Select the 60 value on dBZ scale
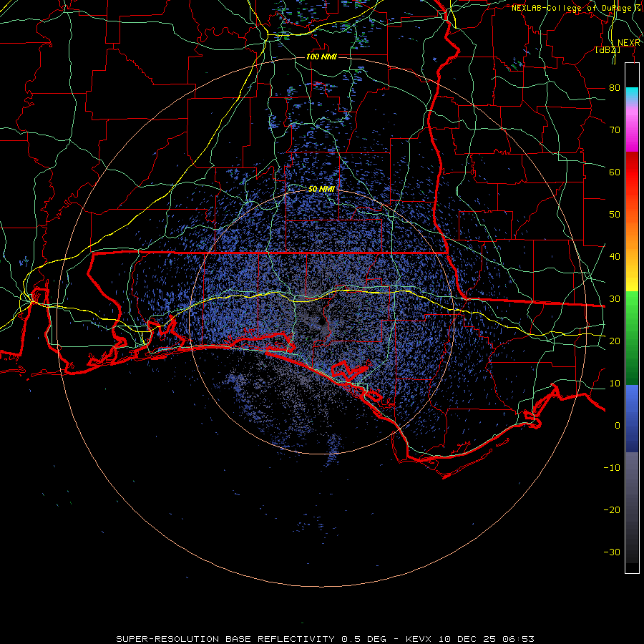 tap(615, 172)
